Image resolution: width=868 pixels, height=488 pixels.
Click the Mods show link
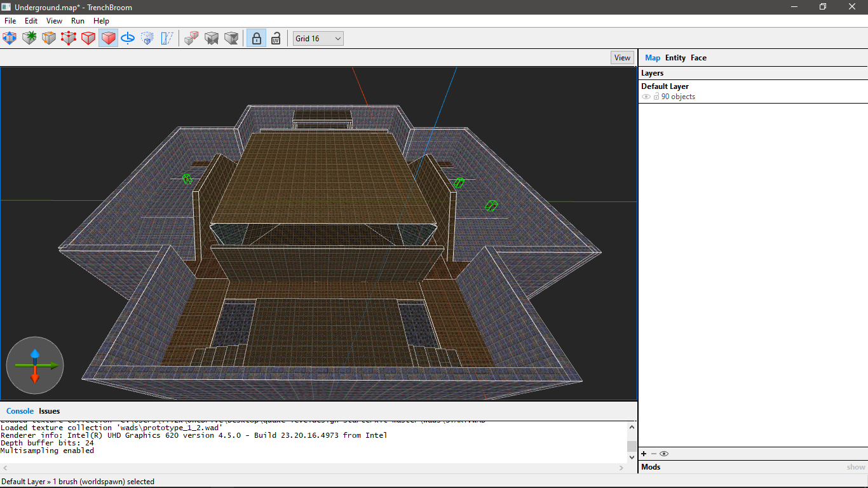pos(856,467)
